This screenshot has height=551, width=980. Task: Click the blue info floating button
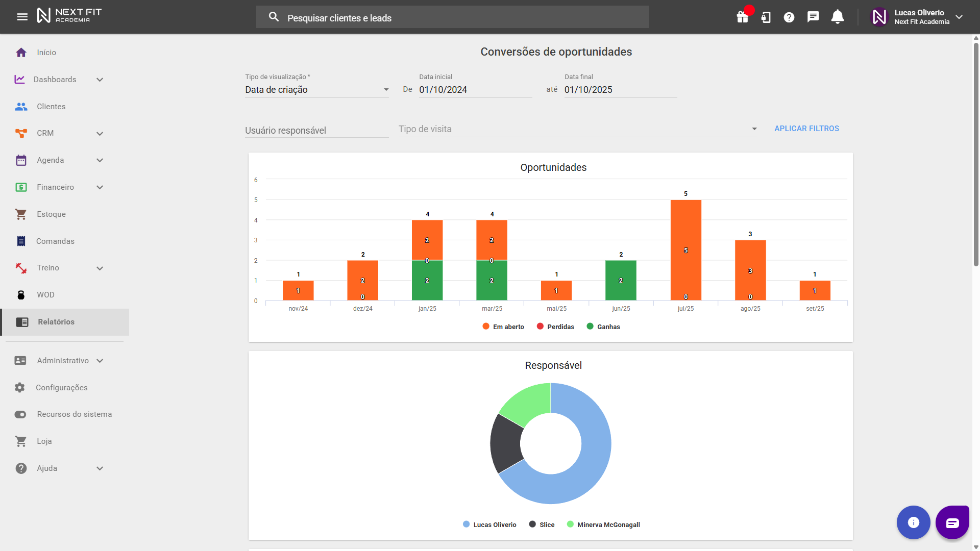click(913, 522)
